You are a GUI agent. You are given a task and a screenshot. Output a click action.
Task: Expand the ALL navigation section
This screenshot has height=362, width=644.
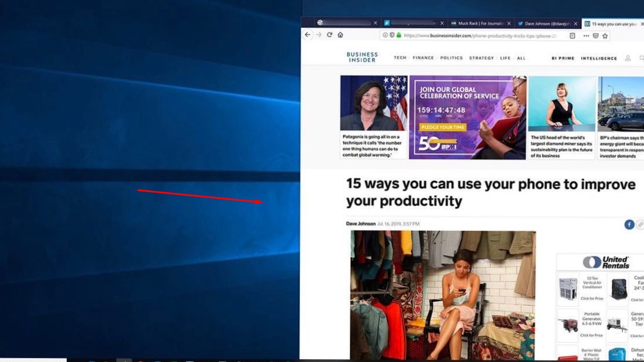click(x=521, y=58)
